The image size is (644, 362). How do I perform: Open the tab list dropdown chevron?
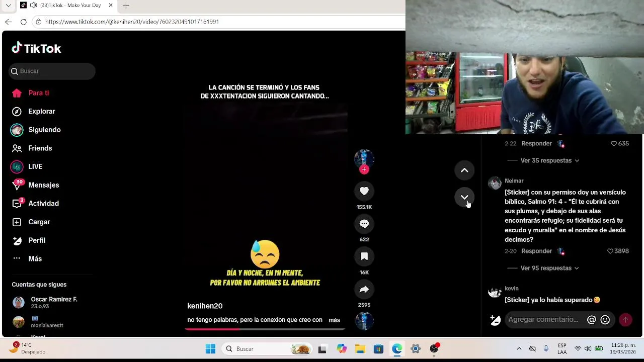[9, 5]
